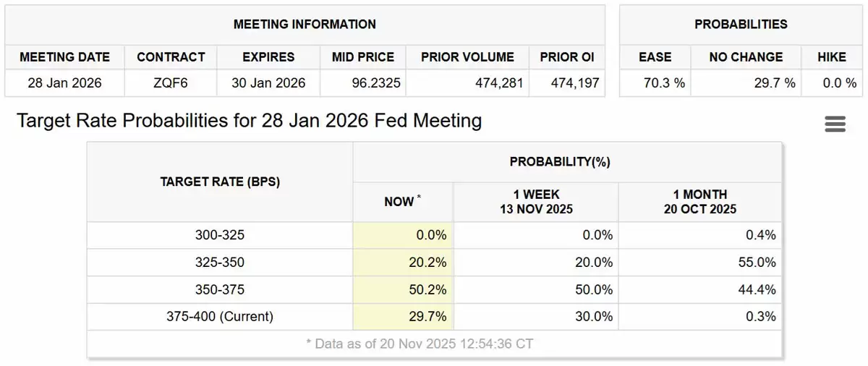Click the 1 MONTH 20 OCT 2025 header
Image resolution: width=868 pixels, height=366 pixels.
tap(699, 202)
